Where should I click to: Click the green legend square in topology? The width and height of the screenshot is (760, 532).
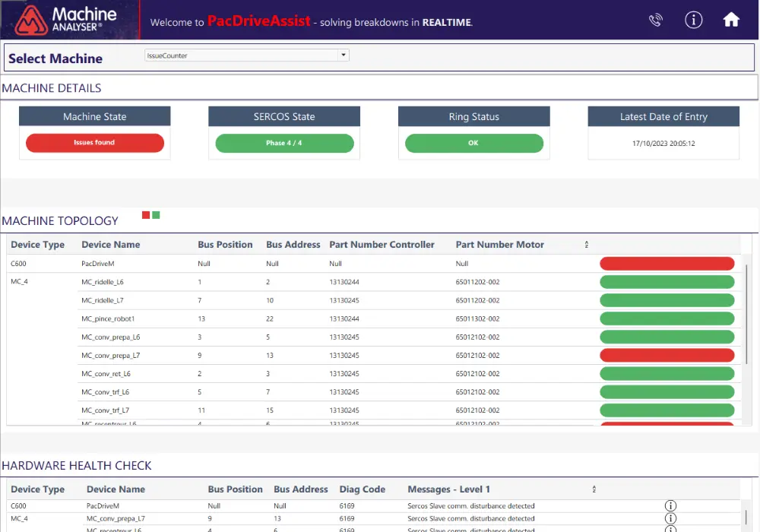click(156, 215)
